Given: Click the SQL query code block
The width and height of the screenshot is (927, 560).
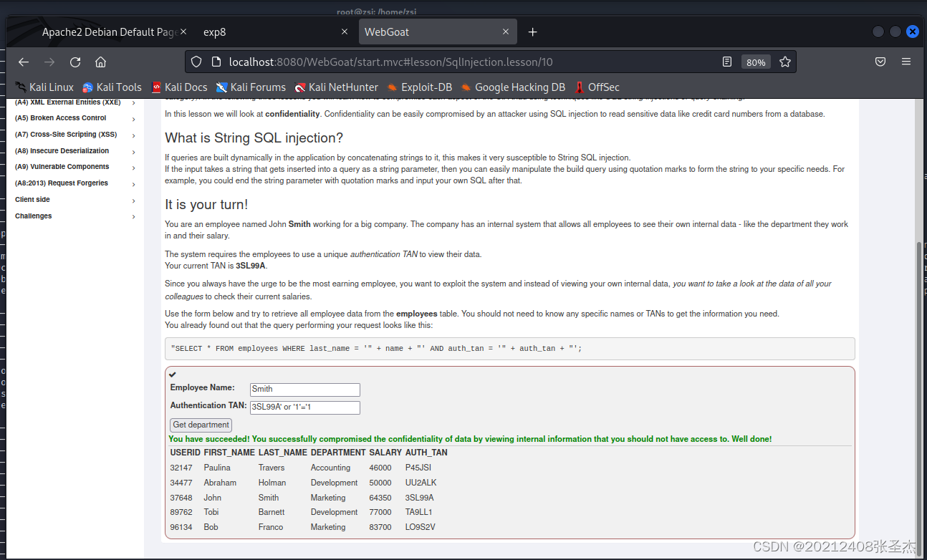Looking at the screenshot, I should point(509,349).
